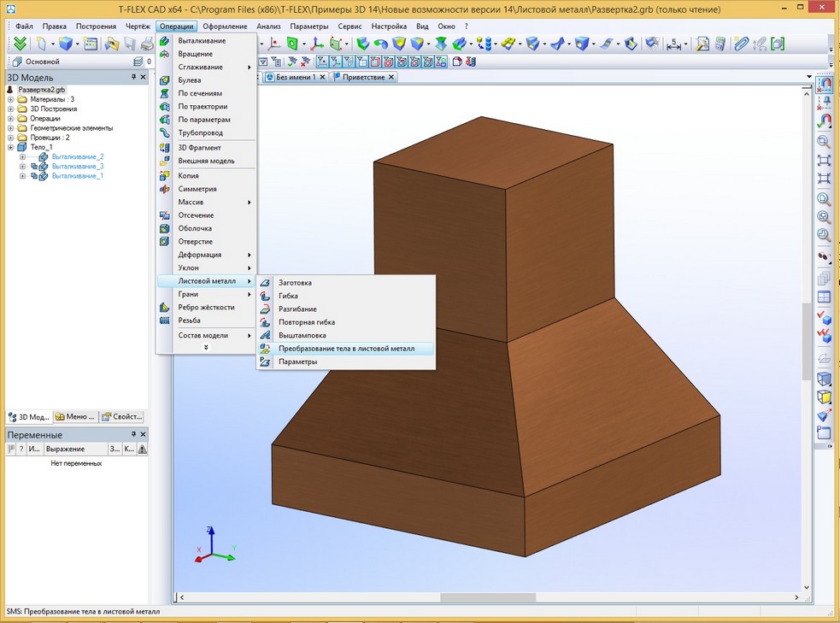Image resolution: width=840 pixels, height=623 pixels.
Task: Close the Без имени 1 document tab
Action: click(x=323, y=77)
